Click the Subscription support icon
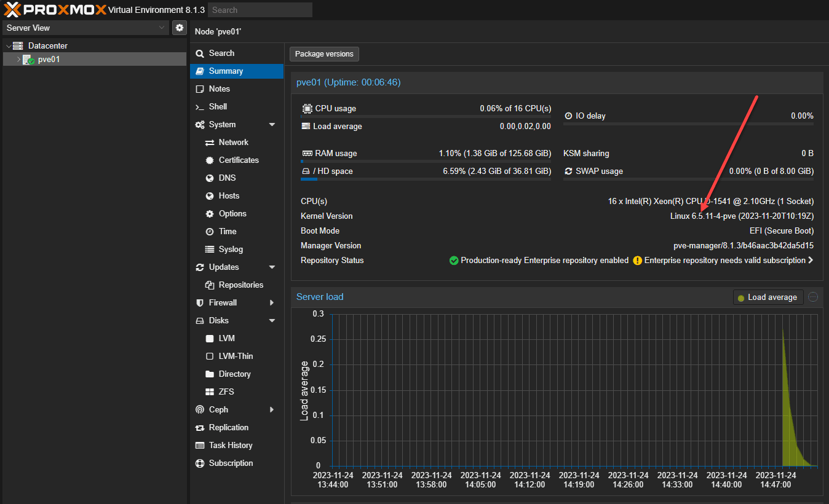Viewport: 829px width, 504px height. (x=199, y=463)
